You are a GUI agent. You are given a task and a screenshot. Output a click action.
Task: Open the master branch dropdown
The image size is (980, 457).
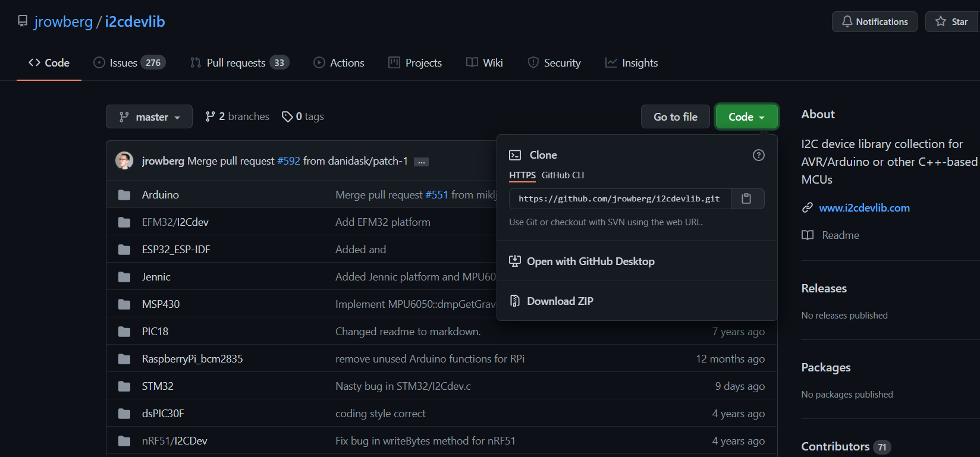point(149,117)
